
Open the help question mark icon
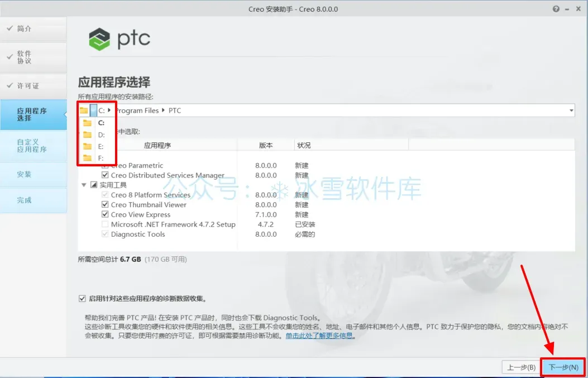pos(556,9)
